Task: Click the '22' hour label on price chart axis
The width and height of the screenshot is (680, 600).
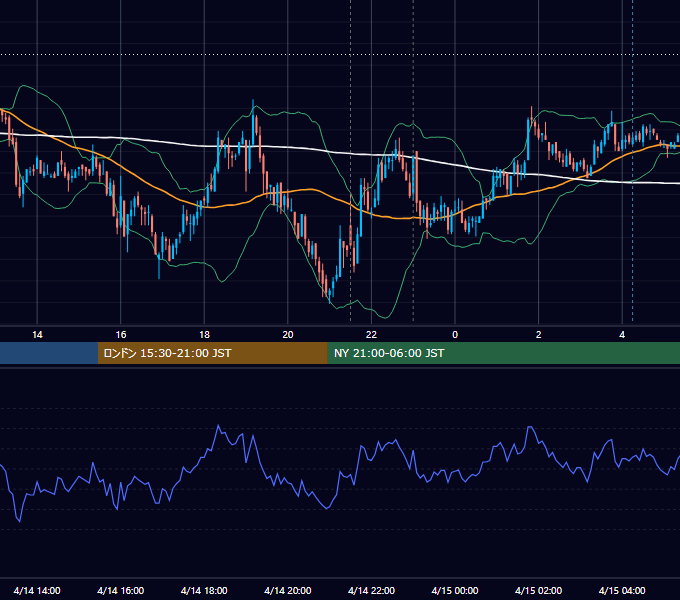Action: (x=371, y=335)
